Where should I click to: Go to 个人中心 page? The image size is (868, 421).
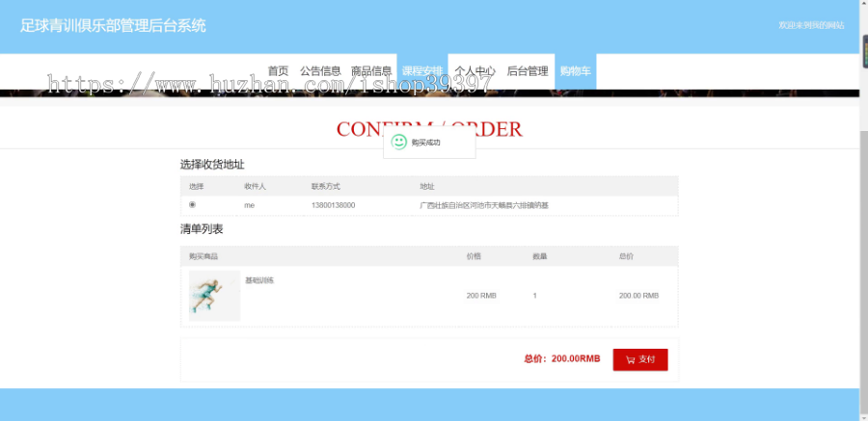(475, 71)
